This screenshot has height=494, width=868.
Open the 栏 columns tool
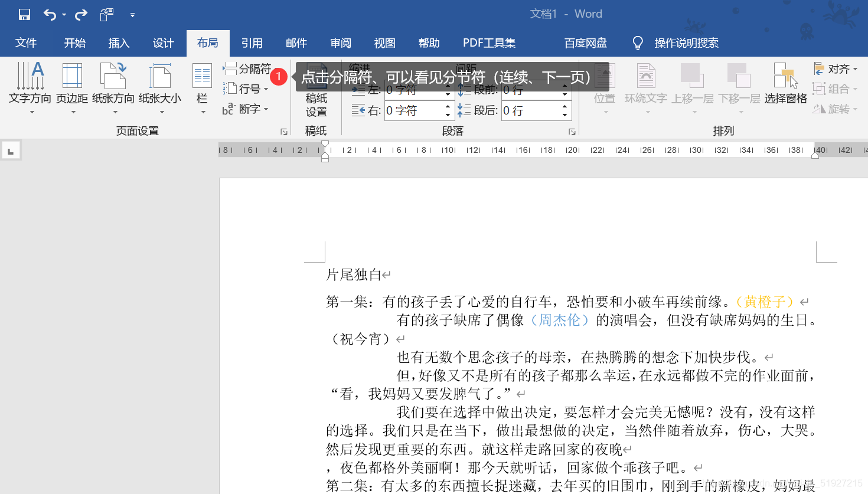(202, 88)
